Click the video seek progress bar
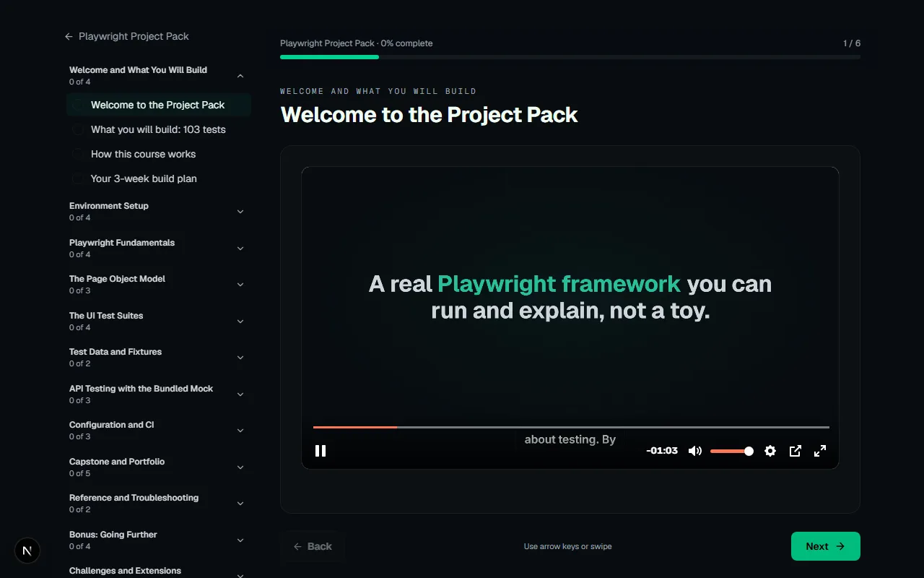 pos(571,427)
